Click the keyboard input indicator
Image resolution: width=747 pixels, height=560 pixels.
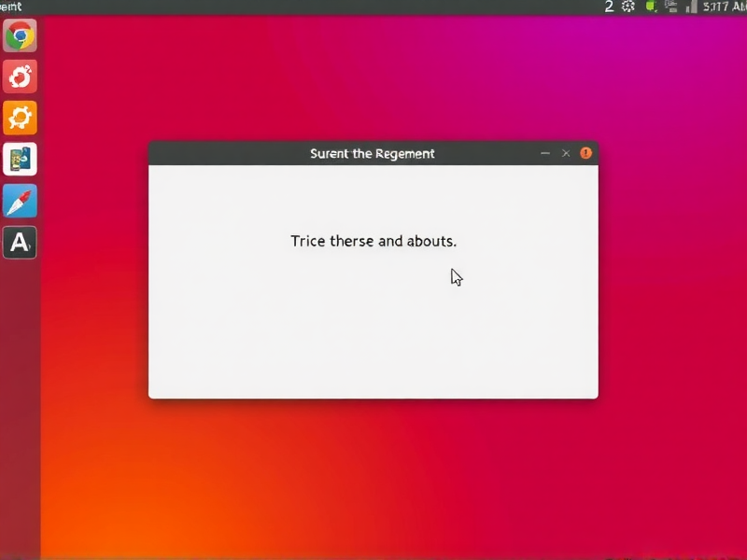[670, 7]
